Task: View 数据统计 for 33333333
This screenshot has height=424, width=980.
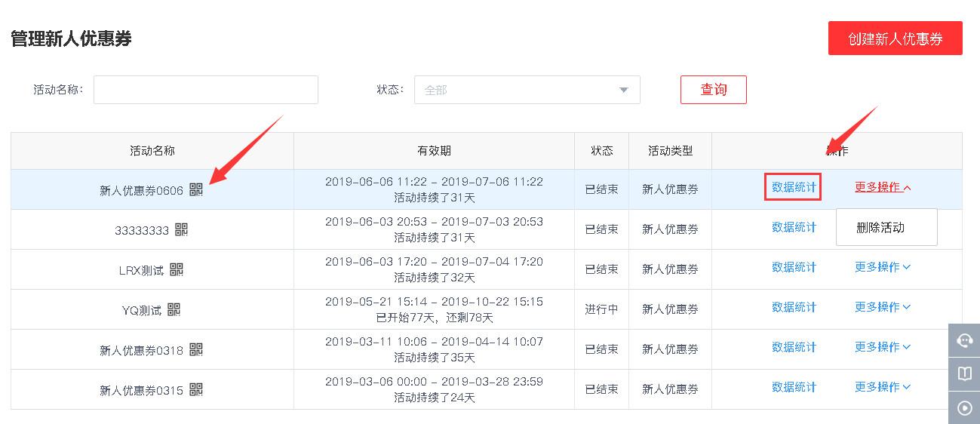Action: [x=794, y=227]
